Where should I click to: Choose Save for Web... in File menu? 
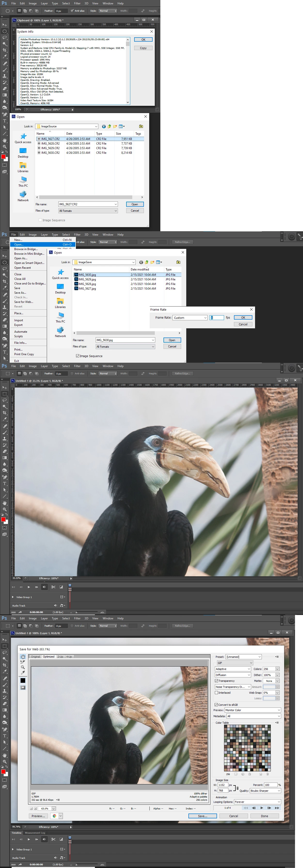coord(23,302)
